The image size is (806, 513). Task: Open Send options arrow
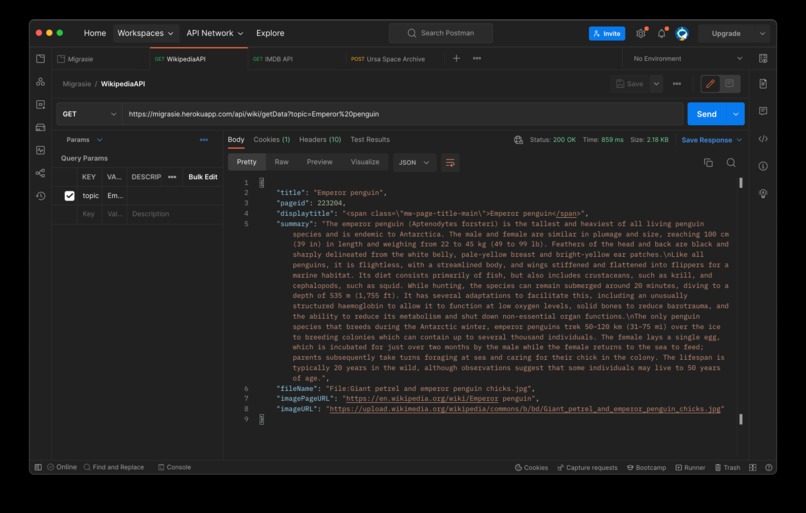(736, 114)
